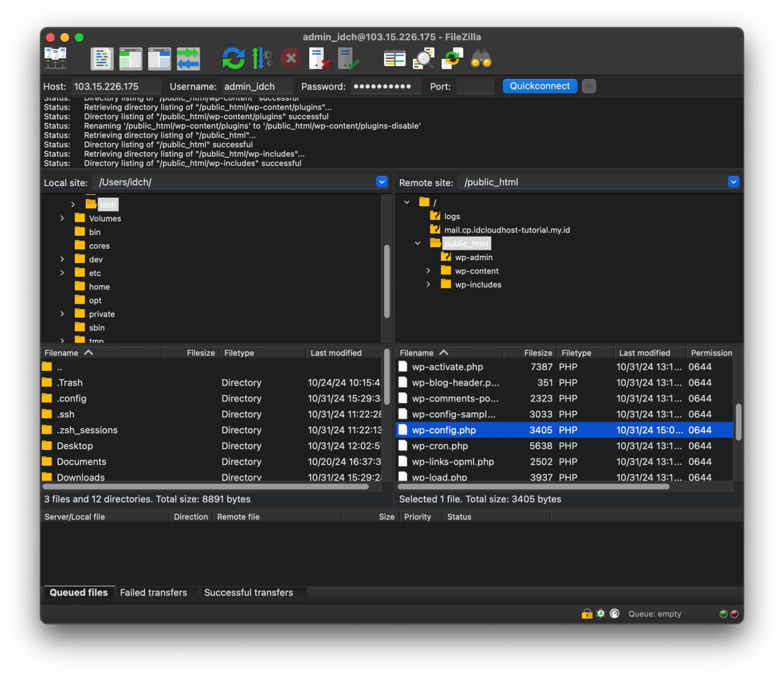Focus the Host input field
This screenshot has width=784, height=677.
[116, 86]
